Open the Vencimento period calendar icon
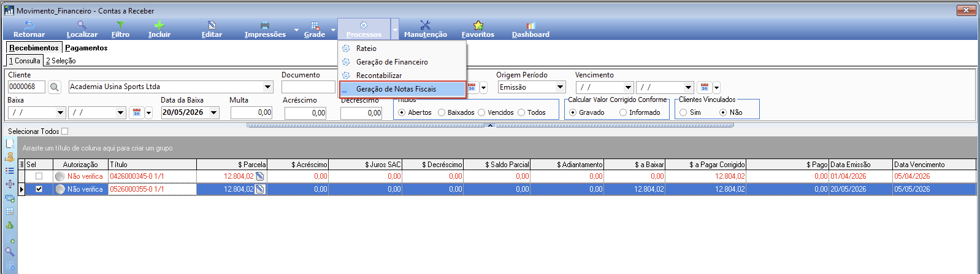The height and width of the screenshot is (274, 980). coord(705,87)
